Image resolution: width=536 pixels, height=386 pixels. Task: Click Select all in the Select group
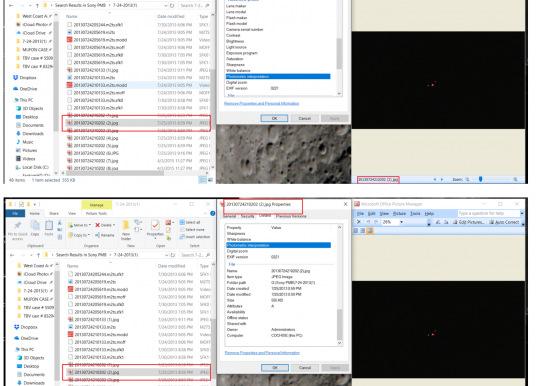coord(190,222)
